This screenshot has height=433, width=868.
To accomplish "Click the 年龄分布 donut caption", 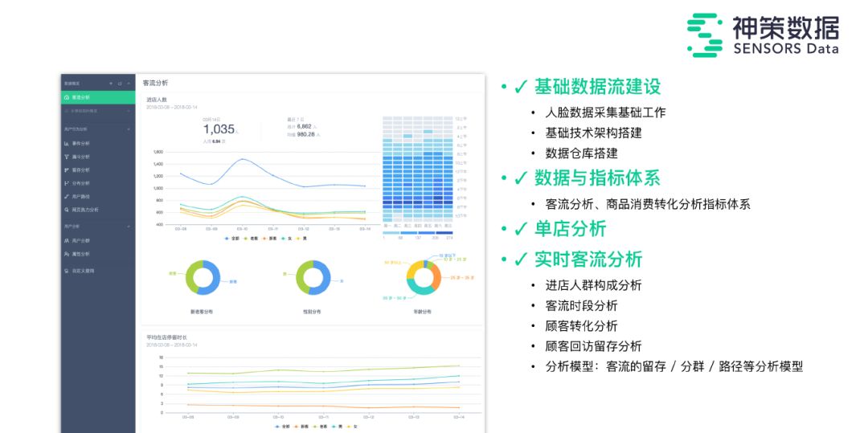I will 423,312.
